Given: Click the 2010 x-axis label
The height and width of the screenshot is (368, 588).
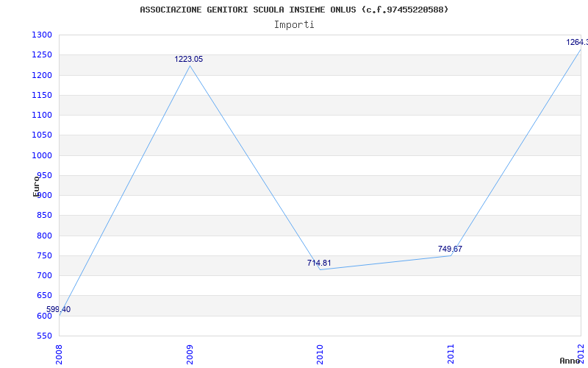Looking at the screenshot, I should click(320, 354).
